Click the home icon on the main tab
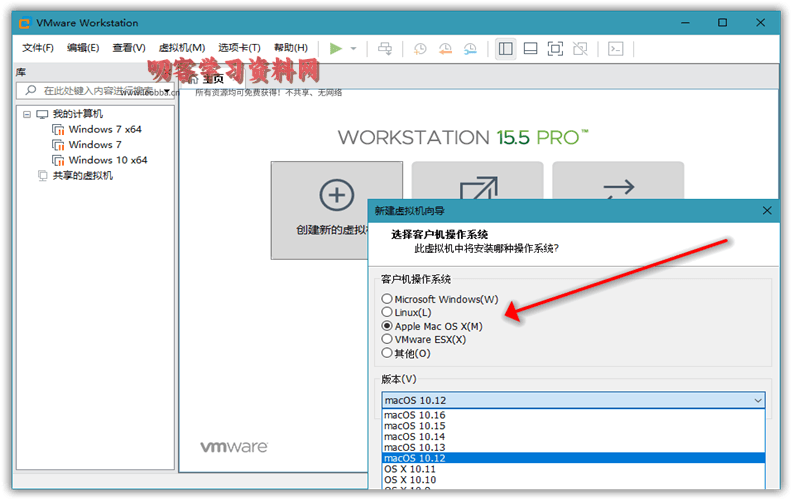 click(x=193, y=79)
